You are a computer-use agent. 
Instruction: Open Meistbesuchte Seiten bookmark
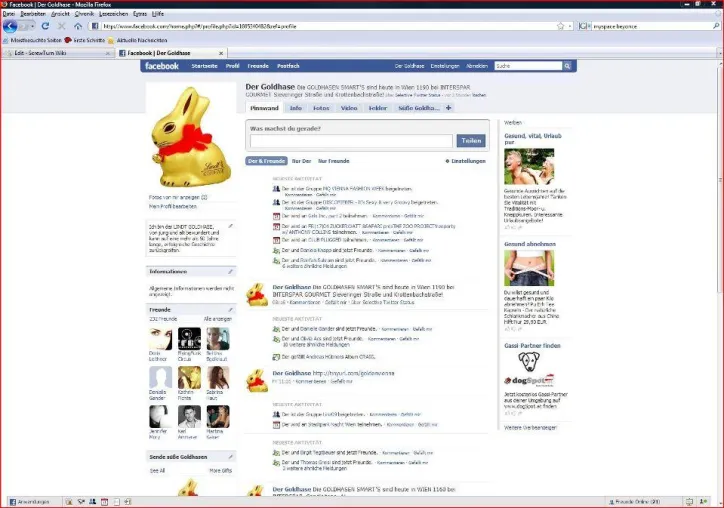click(32, 40)
